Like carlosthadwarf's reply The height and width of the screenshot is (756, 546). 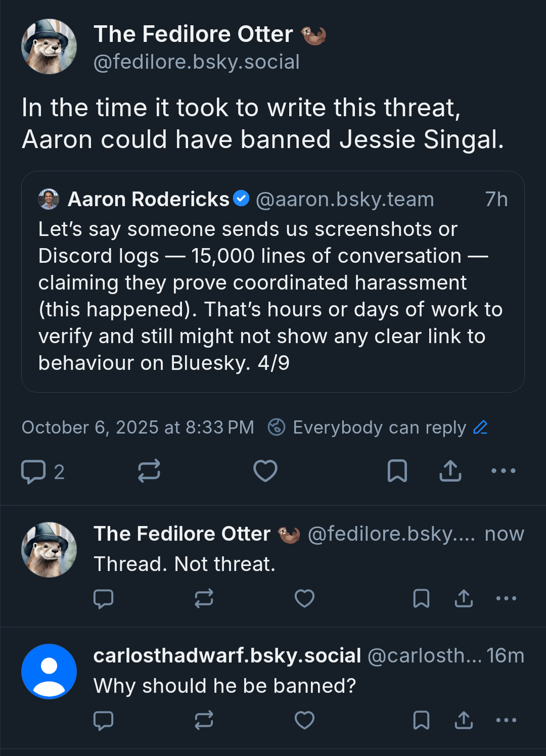click(x=304, y=720)
